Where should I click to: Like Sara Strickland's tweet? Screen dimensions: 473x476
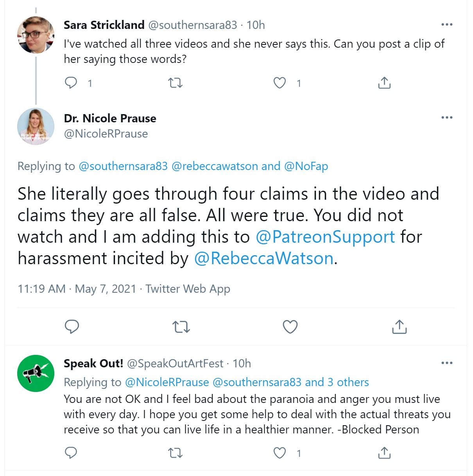(279, 83)
